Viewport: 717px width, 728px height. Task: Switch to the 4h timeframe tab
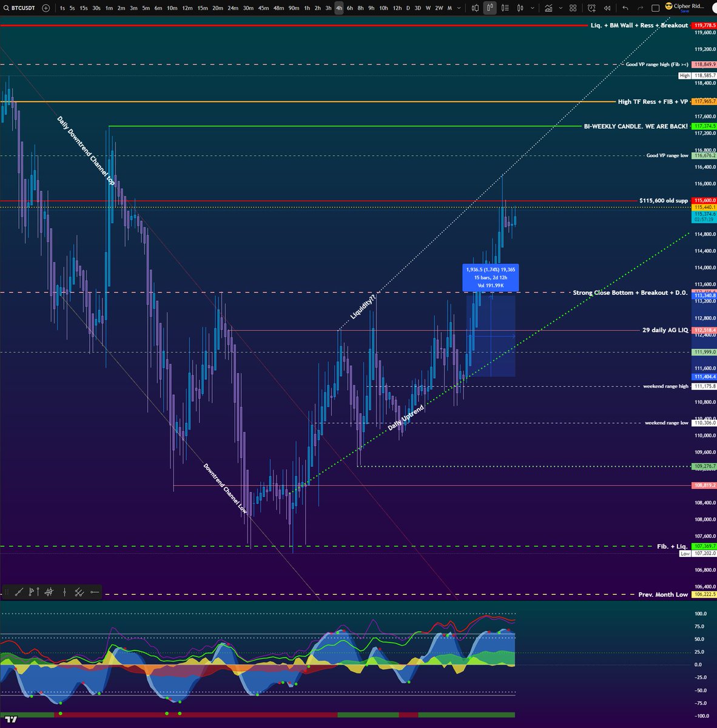click(x=340, y=8)
